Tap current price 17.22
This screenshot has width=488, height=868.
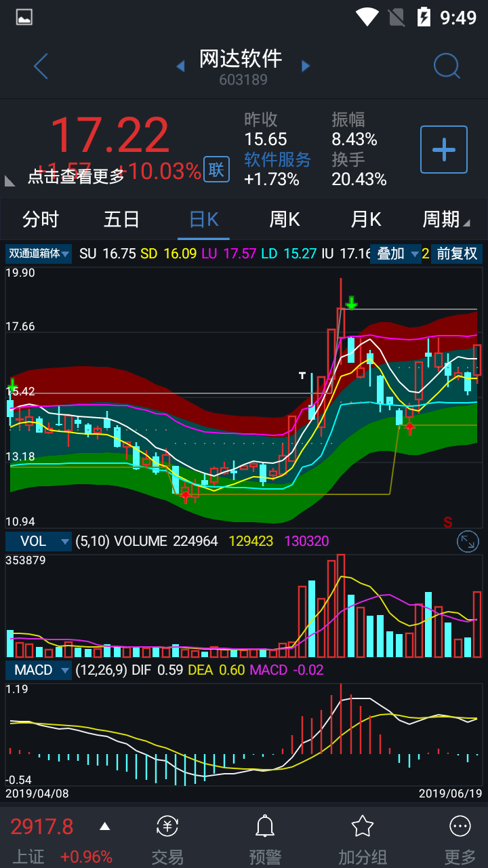click(x=110, y=135)
